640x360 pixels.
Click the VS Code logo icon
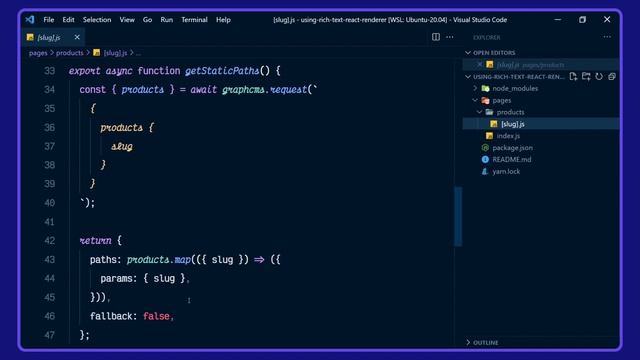[30, 19]
